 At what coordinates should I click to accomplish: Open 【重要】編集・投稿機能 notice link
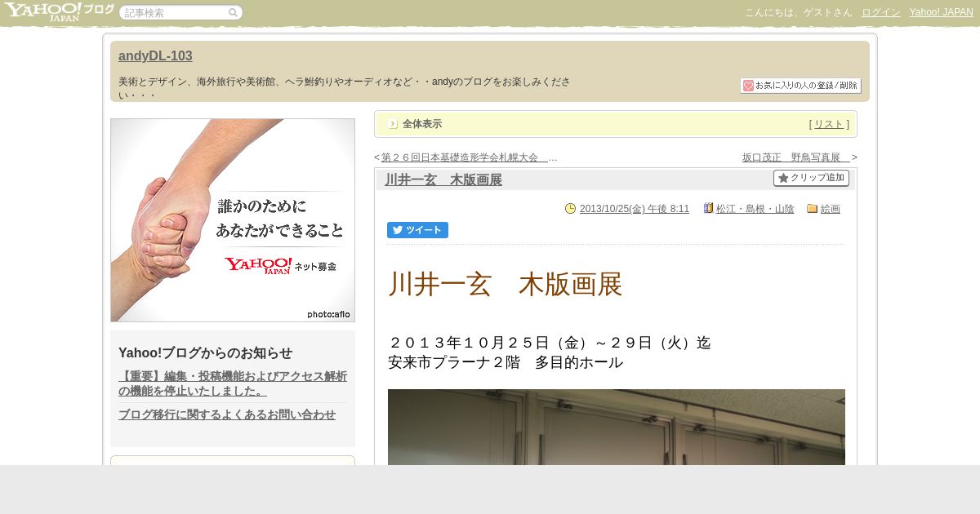[x=233, y=383]
